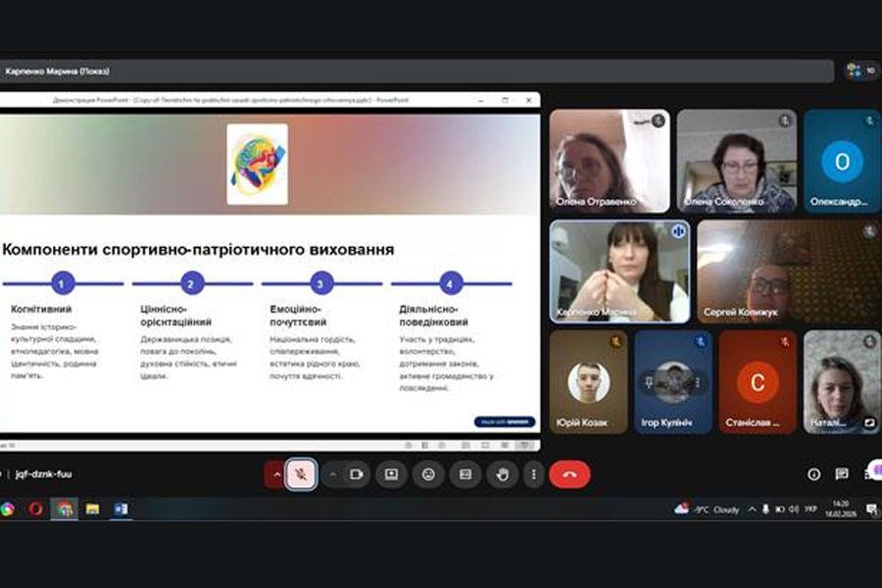Image resolution: width=882 pixels, height=588 pixels.
Task: Open three-dot options on Ігор Кулініч tile
Action: (x=698, y=382)
